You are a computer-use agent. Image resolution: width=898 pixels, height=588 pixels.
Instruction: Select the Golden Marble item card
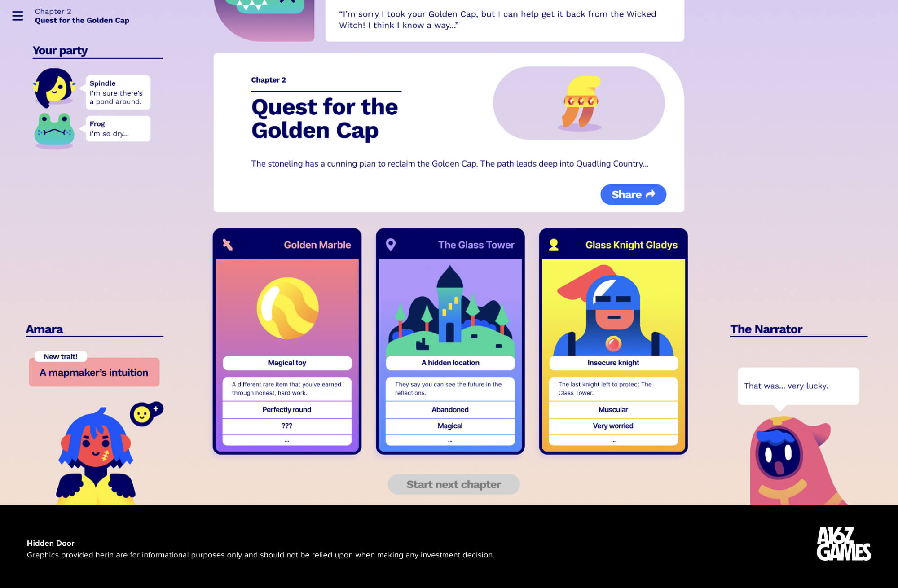click(x=287, y=341)
